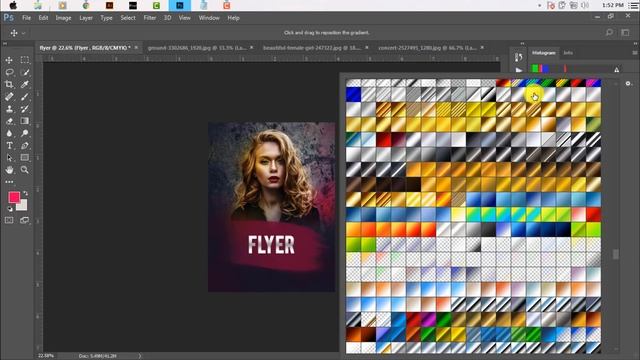Open the Select menu
This screenshot has height=360, width=640.
tap(128, 18)
